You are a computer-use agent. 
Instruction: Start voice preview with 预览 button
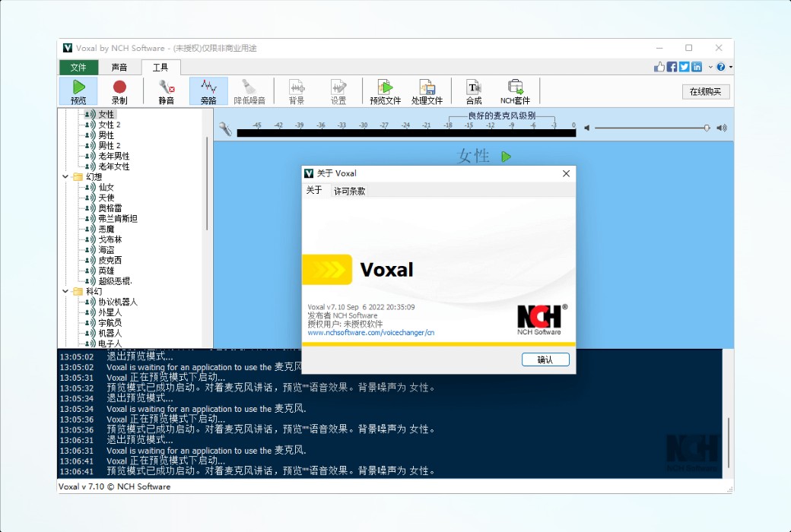point(78,91)
